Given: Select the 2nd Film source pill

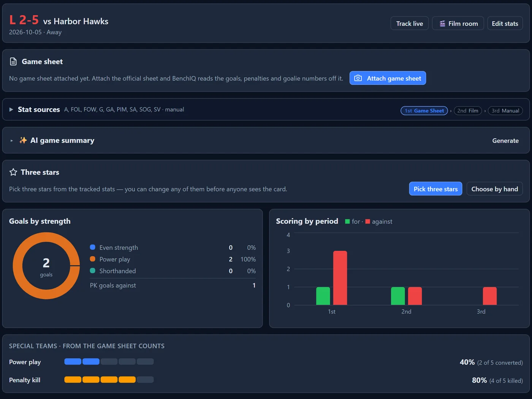Looking at the screenshot, I should (x=468, y=111).
